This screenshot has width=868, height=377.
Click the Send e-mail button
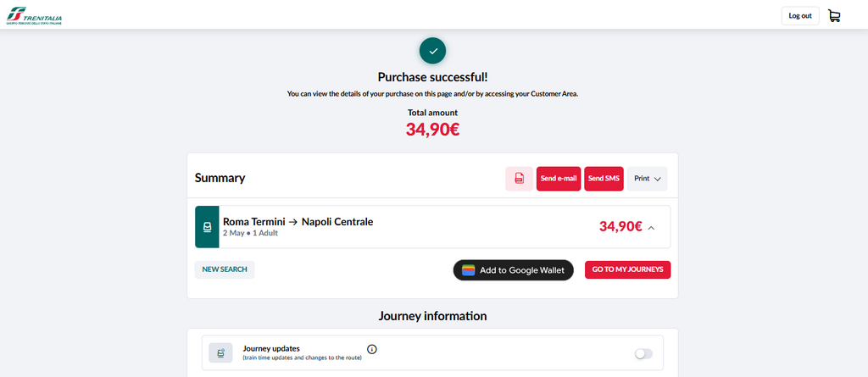pyautogui.click(x=559, y=179)
